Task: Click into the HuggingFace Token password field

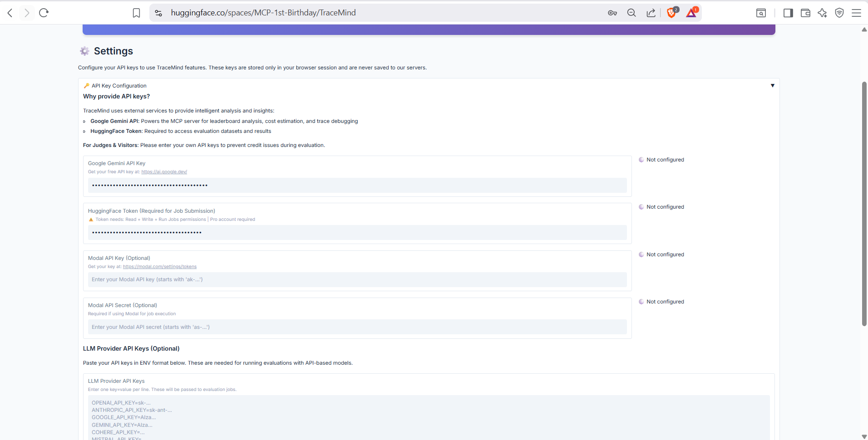Action: (x=357, y=233)
